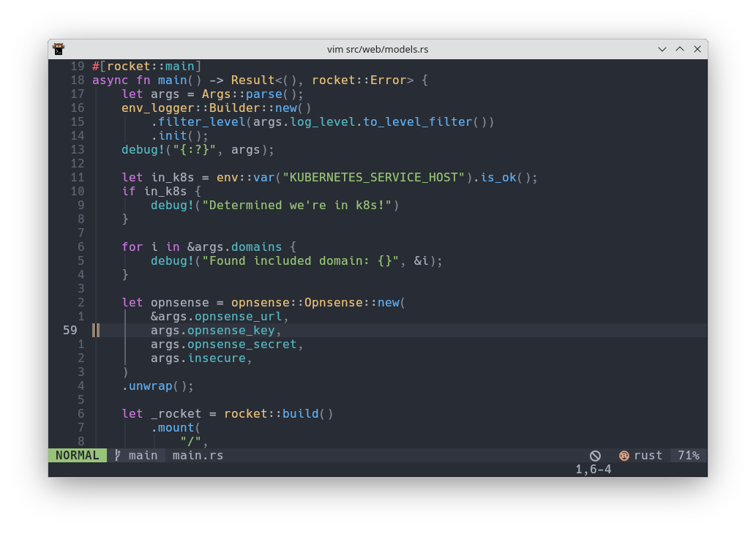Click 'for i in &args.domains {' line
The height and width of the screenshot is (534, 756).
[209, 247]
